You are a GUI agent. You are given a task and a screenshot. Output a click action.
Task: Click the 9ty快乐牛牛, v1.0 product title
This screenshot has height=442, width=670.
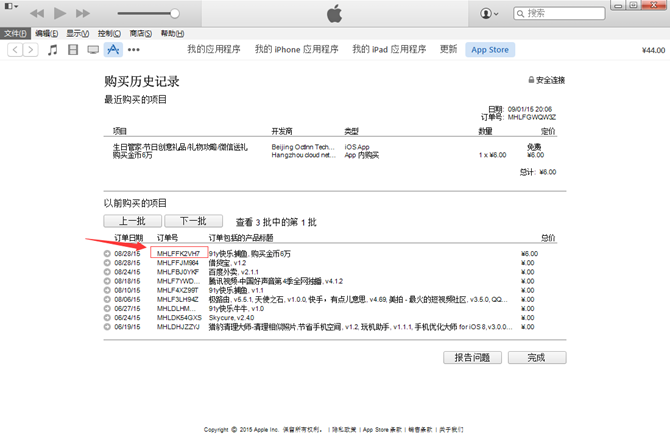(236, 309)
